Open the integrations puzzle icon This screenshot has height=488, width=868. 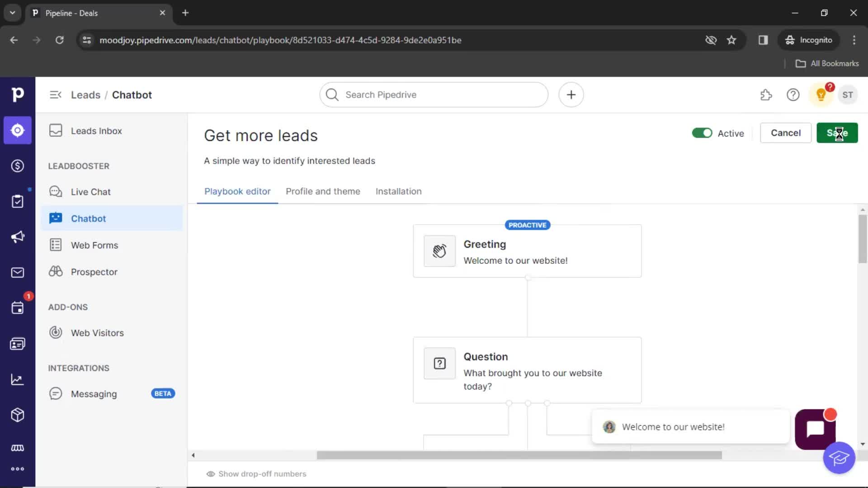click(x=766, y=95)
